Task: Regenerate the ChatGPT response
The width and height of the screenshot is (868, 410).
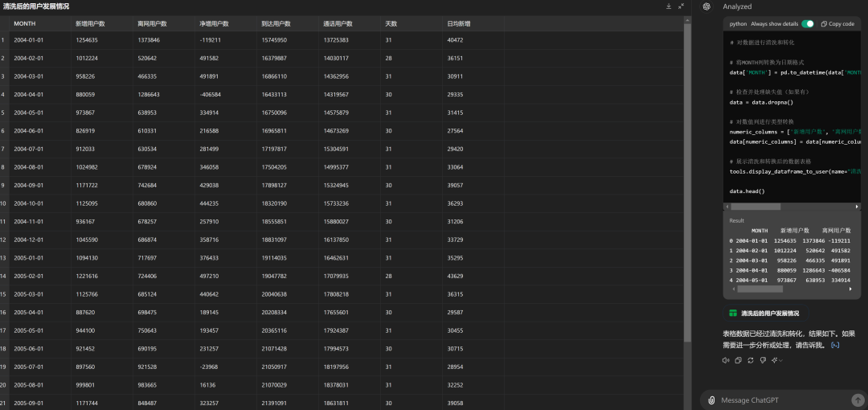Action: pyautogui.click(x=750, y=360)
